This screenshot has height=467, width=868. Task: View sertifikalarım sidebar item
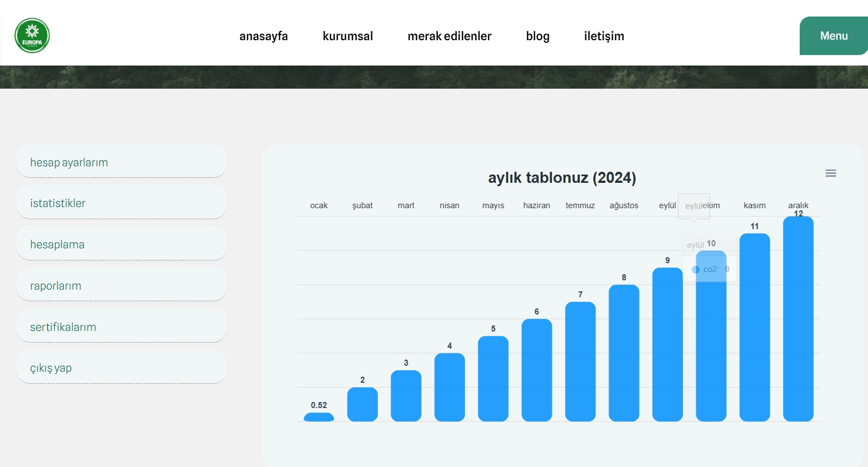[122, 327]
